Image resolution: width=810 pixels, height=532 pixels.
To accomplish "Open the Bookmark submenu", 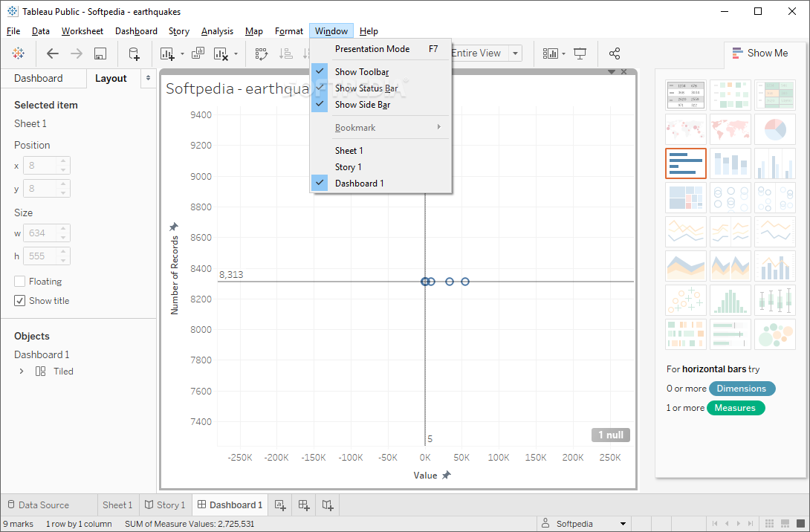I will pos(380,128).
